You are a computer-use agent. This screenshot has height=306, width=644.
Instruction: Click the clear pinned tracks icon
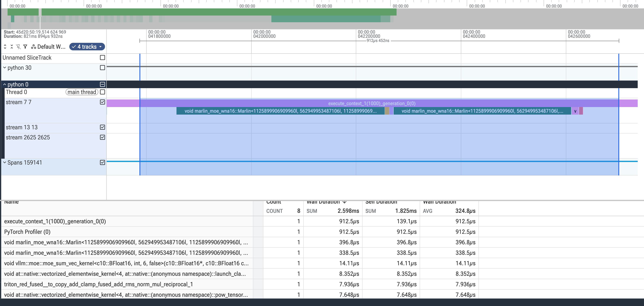tap(18, 47)
